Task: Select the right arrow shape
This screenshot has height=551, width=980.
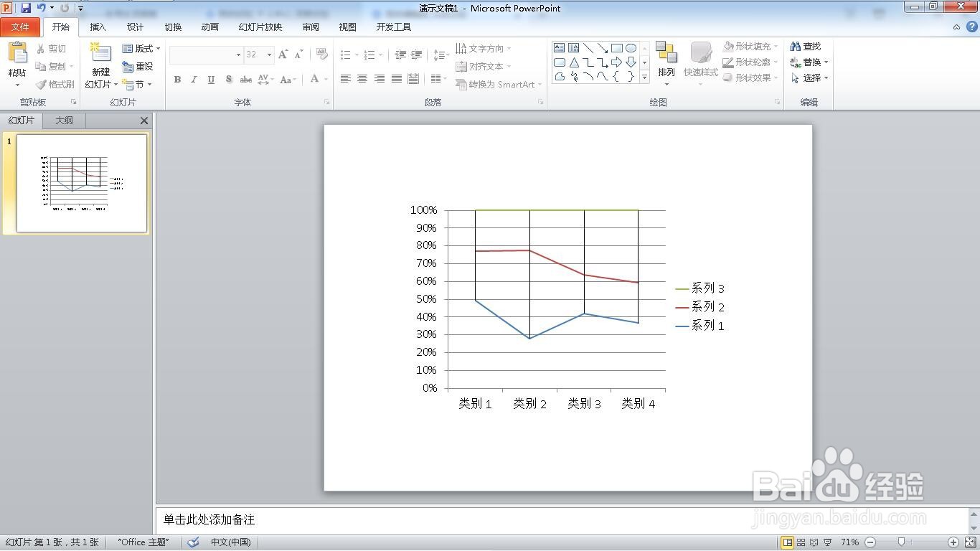Action: click(616, 62)
